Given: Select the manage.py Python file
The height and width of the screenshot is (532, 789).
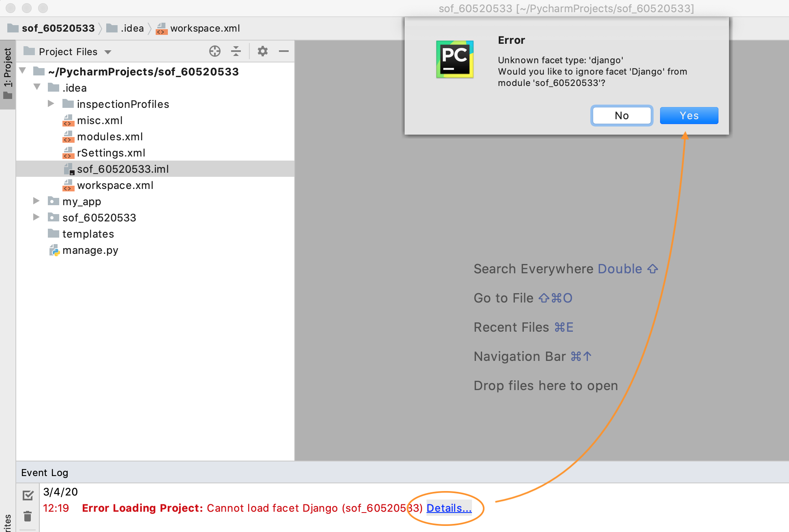Looking at the screenshot, I should (x=90, y=250).
